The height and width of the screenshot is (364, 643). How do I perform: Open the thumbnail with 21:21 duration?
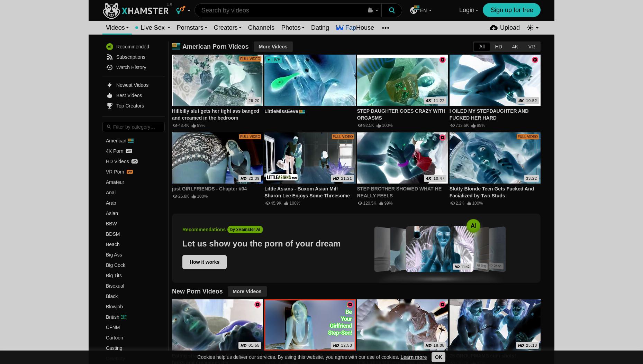point(310,158)
